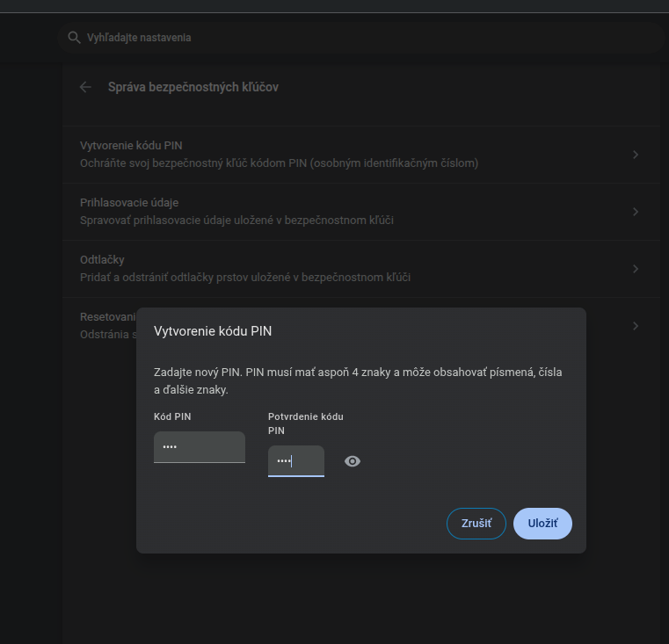Expand chevron of the reset security key row
The height and width of the screenshot is (644, 669).
tap(636, 326)
